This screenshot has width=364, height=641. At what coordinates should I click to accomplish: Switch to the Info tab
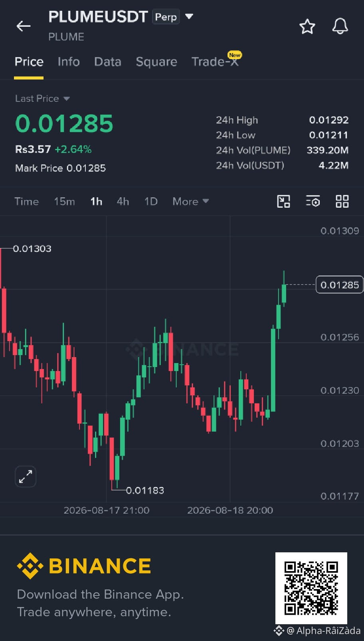[x=69, y=62]
